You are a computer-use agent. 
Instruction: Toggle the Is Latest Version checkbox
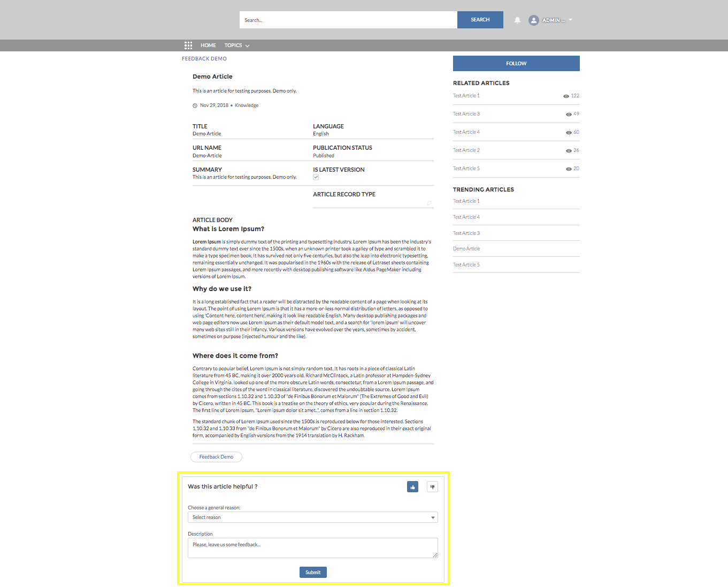316,177
